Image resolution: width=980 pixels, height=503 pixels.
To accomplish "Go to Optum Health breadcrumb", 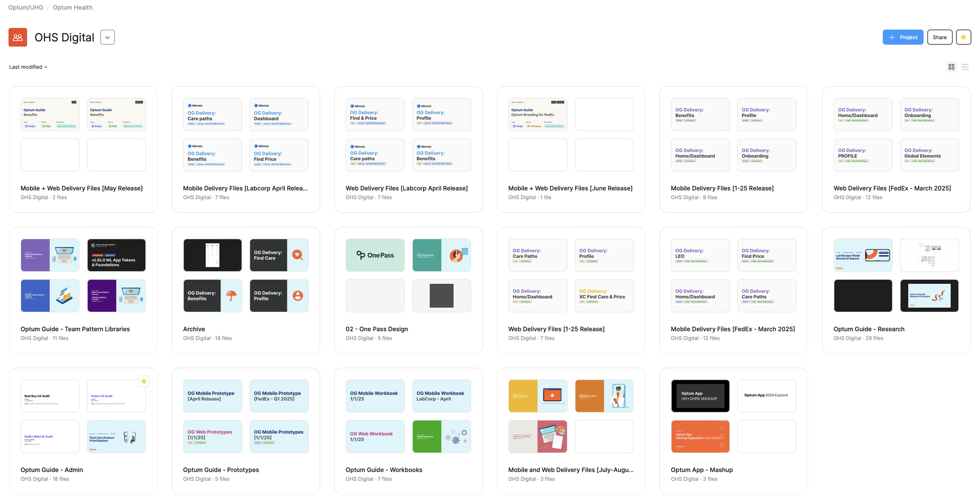I will pos(73,7).
